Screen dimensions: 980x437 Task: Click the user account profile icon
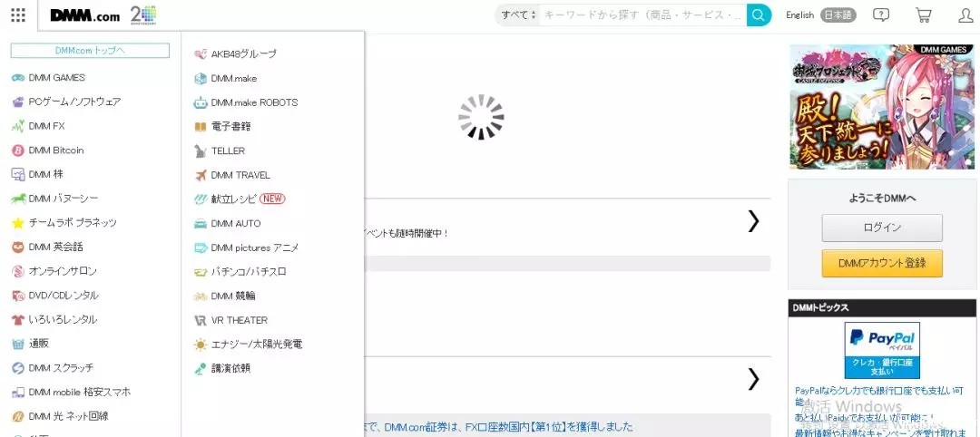965,15
